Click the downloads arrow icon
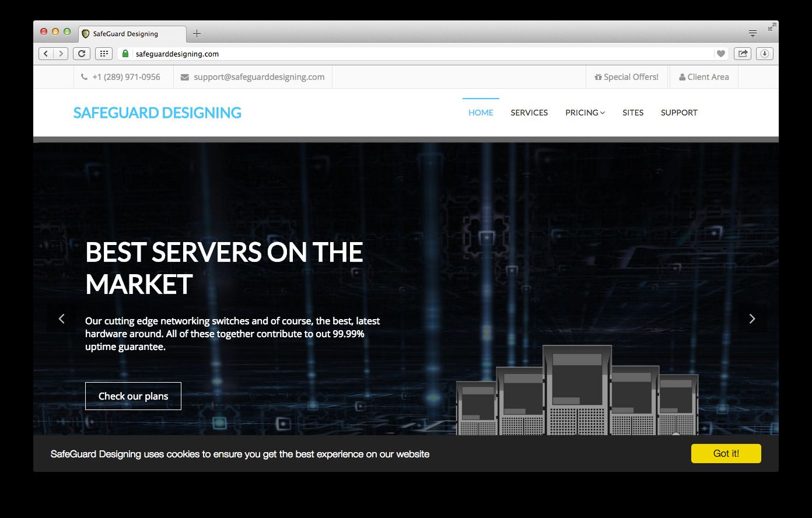Viewport: 812px width, 518px height. pyautogui.click(x=764, y=53)
